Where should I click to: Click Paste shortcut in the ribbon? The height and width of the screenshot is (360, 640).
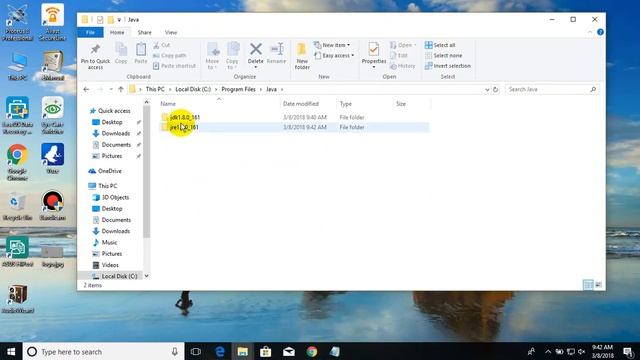174,66
